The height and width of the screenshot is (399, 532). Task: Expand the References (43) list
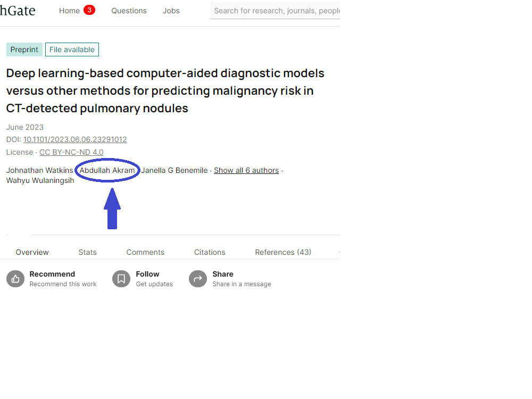283,252
